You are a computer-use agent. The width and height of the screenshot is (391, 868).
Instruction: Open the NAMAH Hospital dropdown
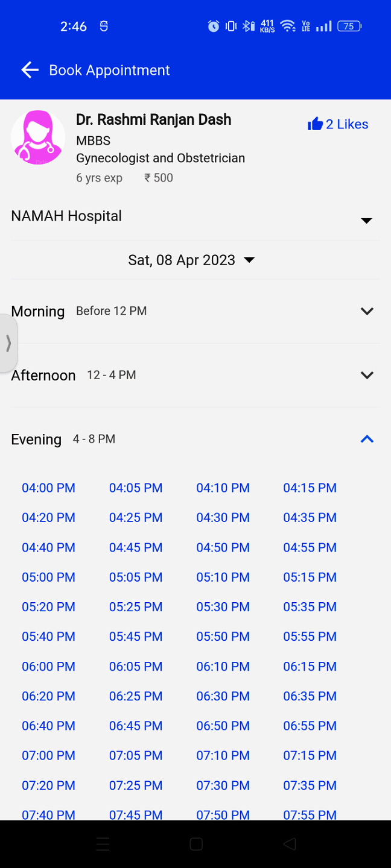click(366, 221)
